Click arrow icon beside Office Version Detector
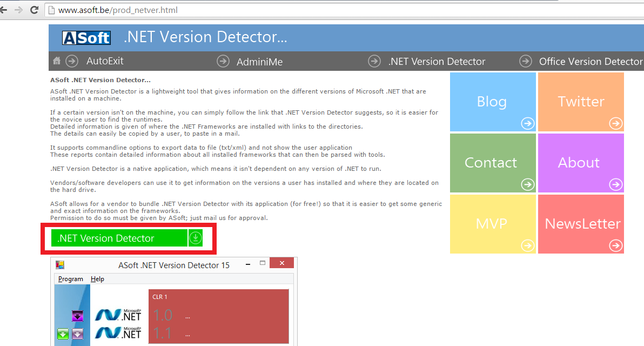644x346 pixels. (x=525, y=61)
